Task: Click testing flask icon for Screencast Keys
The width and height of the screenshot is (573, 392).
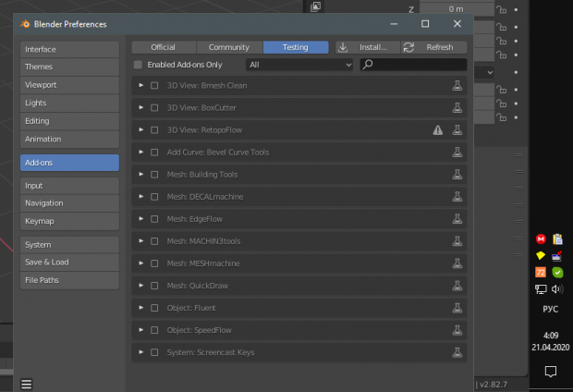Action: tap(457, 352)
